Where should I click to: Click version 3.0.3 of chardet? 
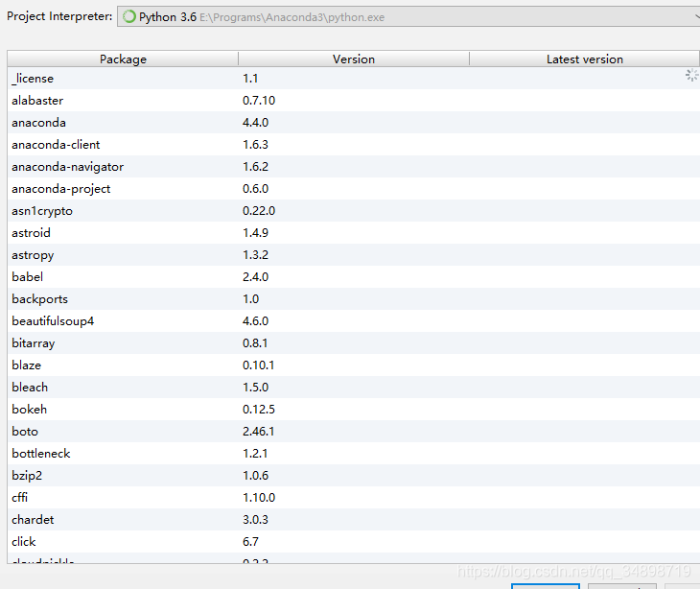coord(255,519)
